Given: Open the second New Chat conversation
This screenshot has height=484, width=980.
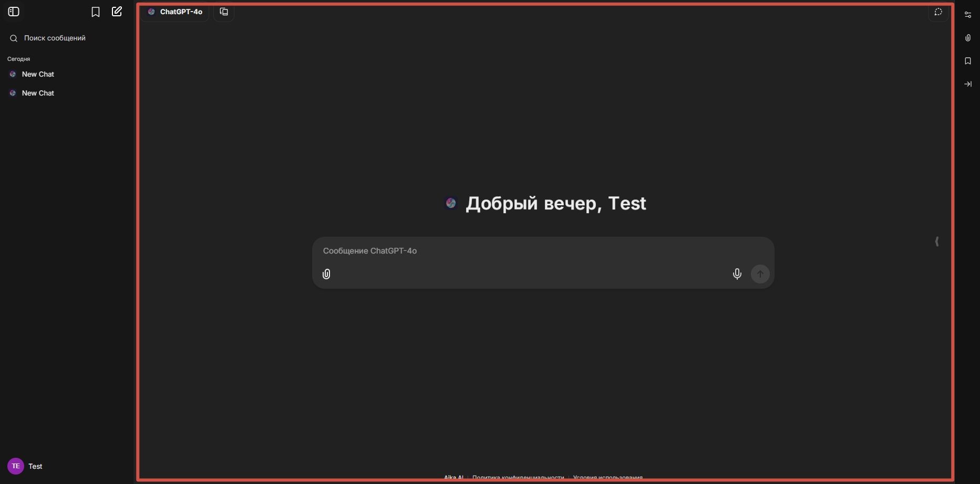Looking at the screenshot, I should point(38,93).
